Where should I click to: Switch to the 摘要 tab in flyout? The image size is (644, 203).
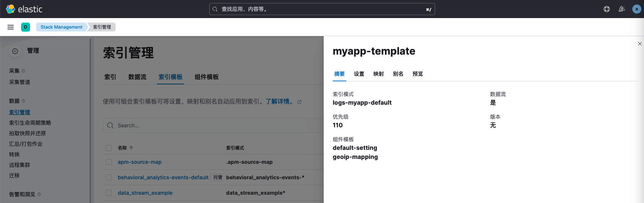click(340, 74)
